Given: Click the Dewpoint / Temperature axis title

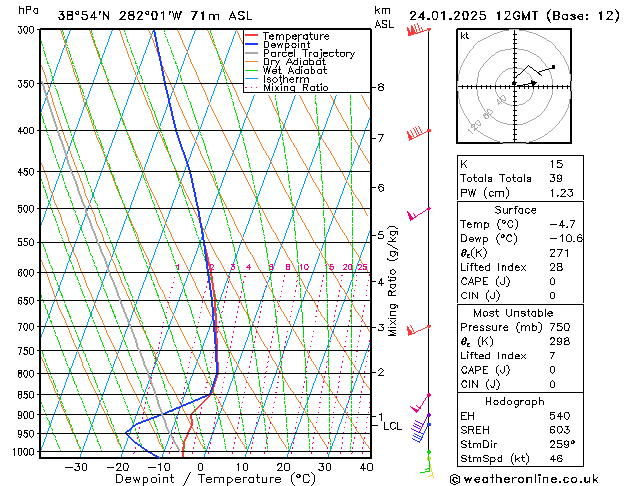Looking at the screenshot, I should (215, 479).
